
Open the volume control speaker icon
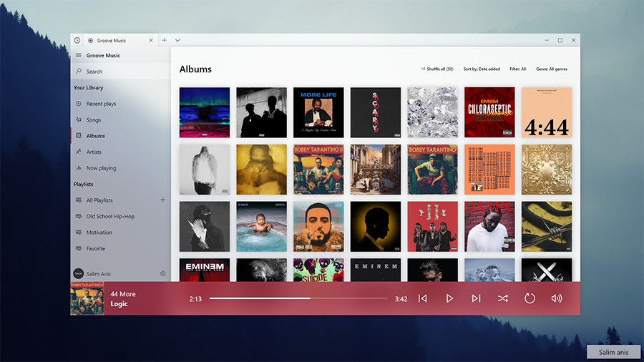coord(557,298)
